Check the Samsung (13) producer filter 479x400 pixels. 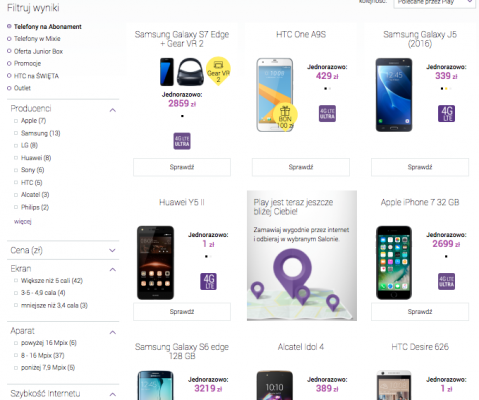tap(16, 133)
